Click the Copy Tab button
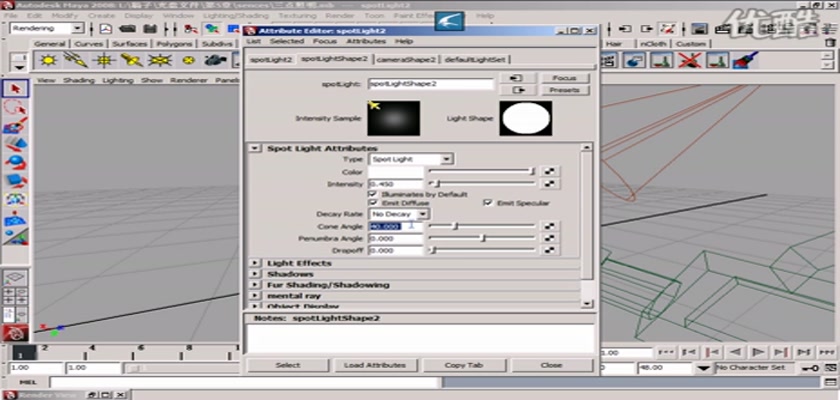 (x=464, y=365)
